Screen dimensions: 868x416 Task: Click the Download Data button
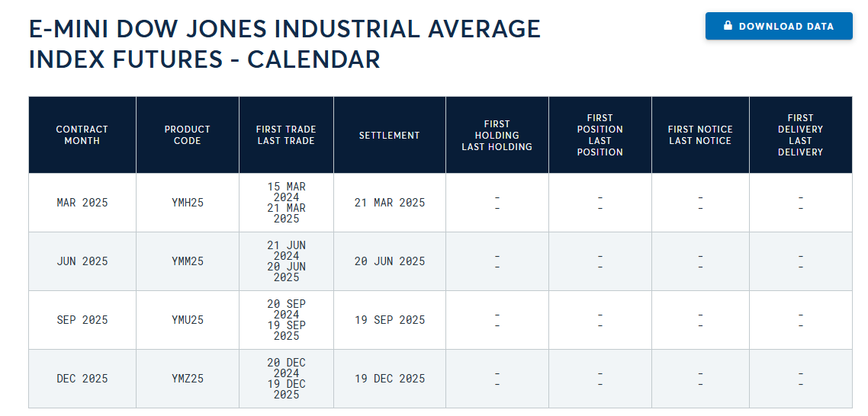[779, 26]
